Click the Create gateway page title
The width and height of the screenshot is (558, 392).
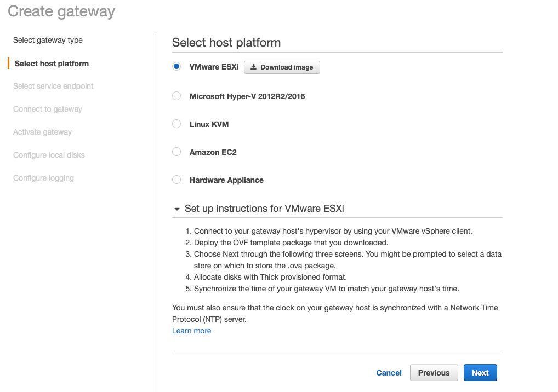point(60,11)
